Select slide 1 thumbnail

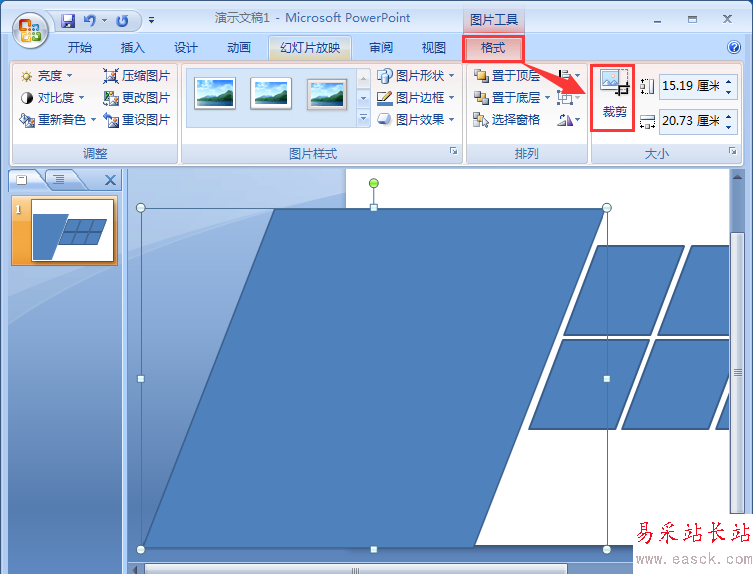pos(73,230)
